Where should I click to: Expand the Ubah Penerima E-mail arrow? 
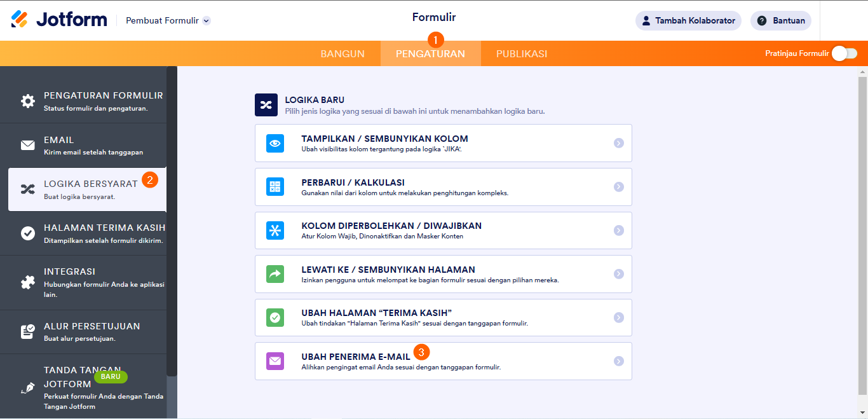point(619,361)
